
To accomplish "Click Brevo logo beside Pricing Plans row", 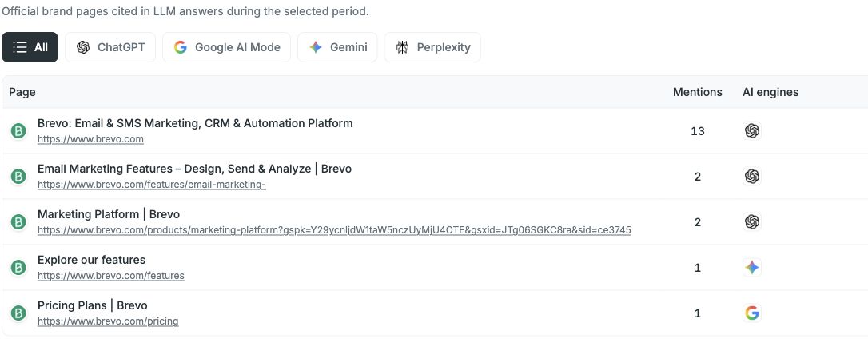I will coord(18,313).
